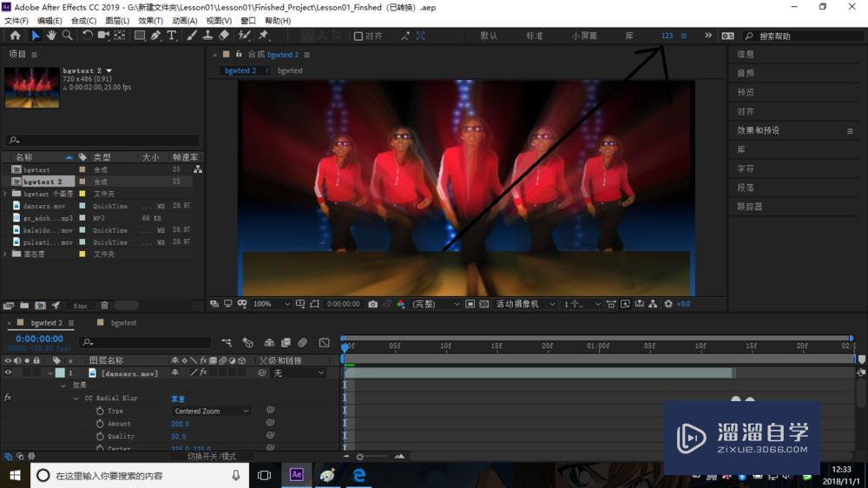Select the Rectangle shape tool
The image size is (868, 488).
click(140, 36)
